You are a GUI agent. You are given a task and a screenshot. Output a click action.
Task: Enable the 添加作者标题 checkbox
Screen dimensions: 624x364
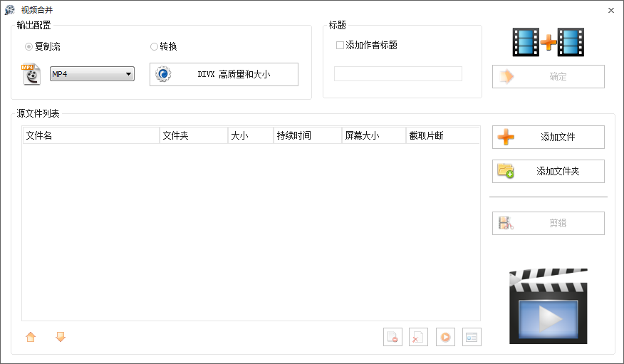pyautogui.click(x=340, y=45)
